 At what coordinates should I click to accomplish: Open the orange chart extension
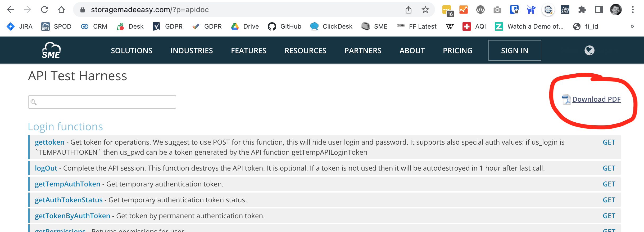point(464,10)
